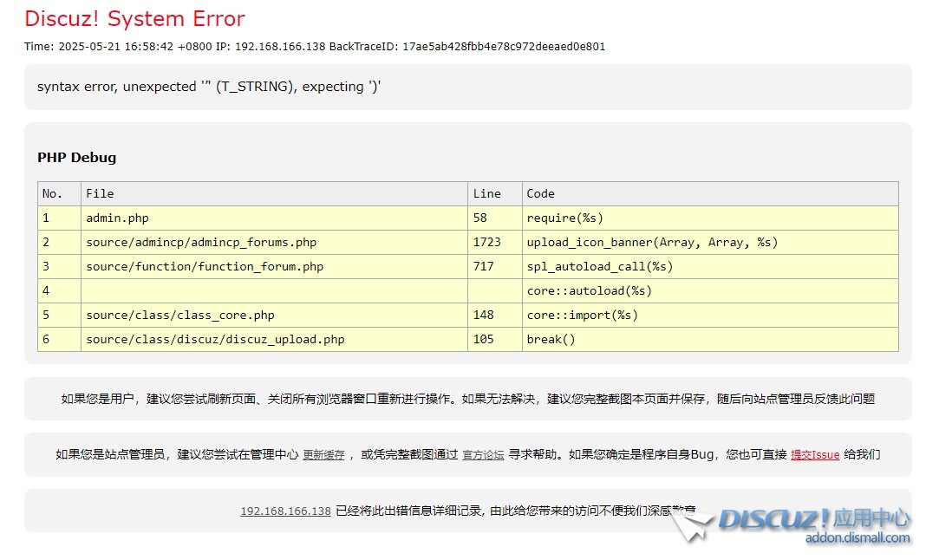Click source/class/discuz/discuz_upload.php table cell

[215, 340]
